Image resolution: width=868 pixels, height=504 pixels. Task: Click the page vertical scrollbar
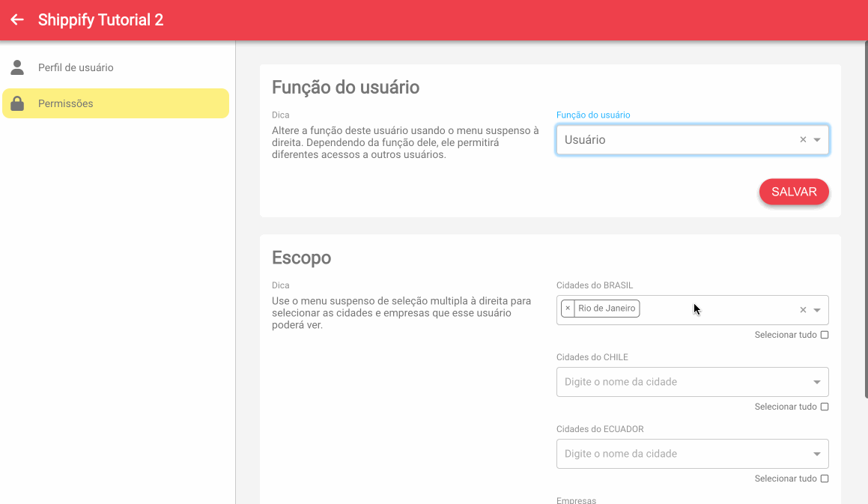[x=866, y=219]
